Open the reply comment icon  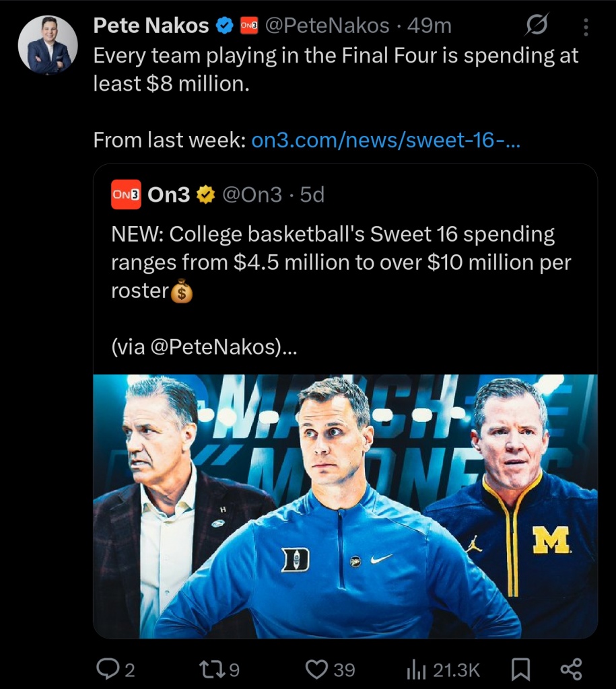coord(108,669)
